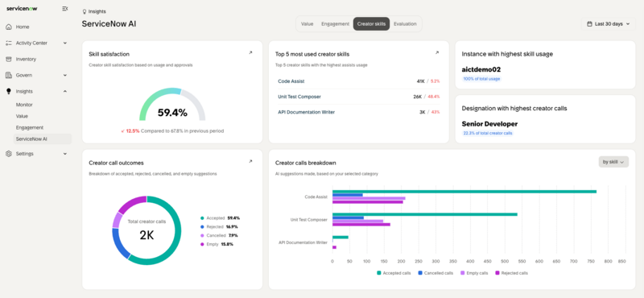The height and width of the screenshot is (298, 644).
Task: Click the red downward trend arrow icon
Action: click(x=123, y=130)
